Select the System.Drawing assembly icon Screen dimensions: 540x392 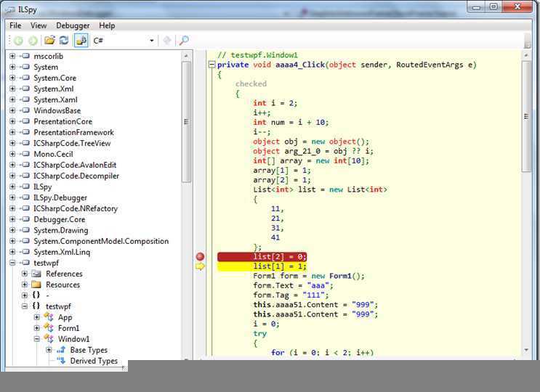click(x=26, y=230)
